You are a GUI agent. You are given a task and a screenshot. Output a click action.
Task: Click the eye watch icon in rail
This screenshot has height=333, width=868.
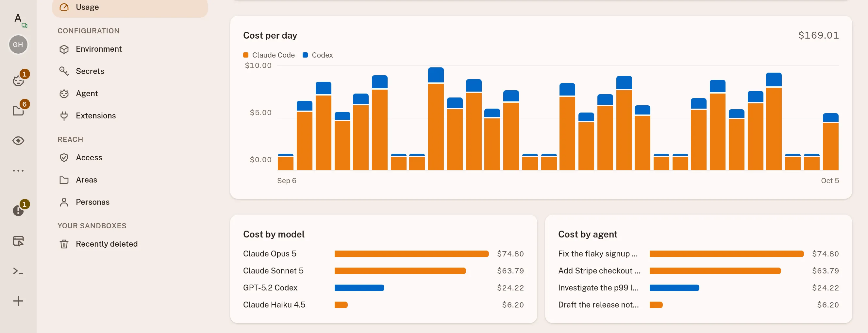pos(18,141)
